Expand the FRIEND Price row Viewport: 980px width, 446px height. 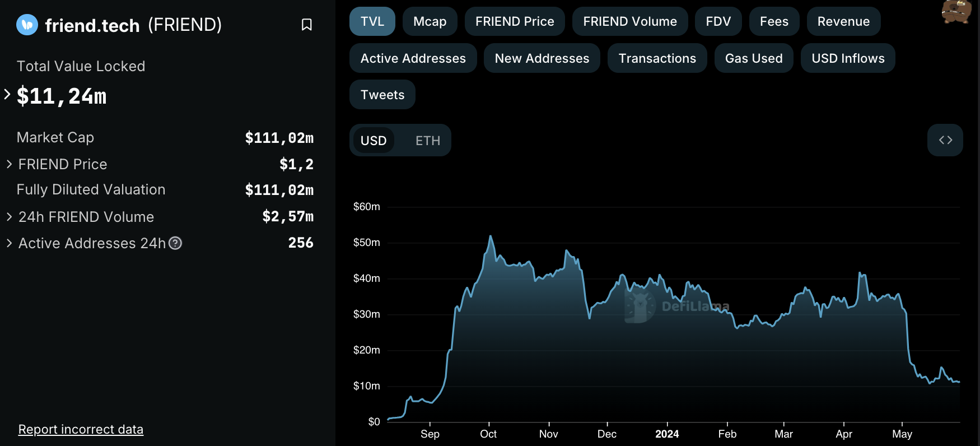tap(9, 164)
